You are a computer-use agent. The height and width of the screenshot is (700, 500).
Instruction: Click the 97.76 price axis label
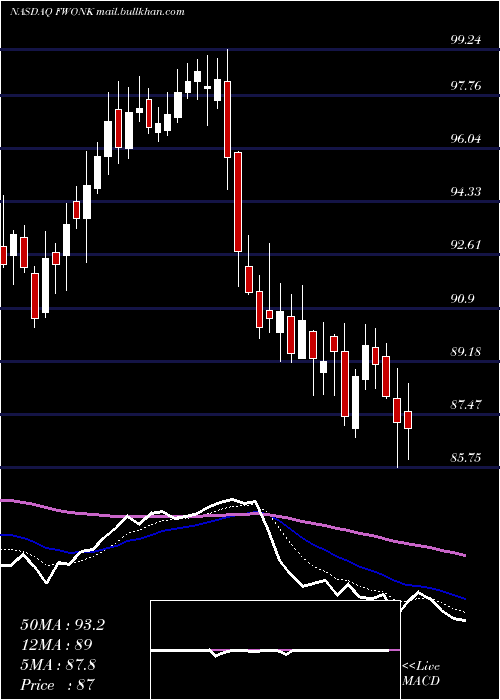click(x=466, y=85)
